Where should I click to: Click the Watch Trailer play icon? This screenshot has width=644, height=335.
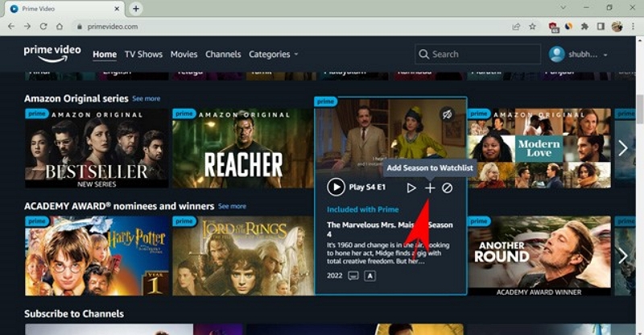tap(411, 188)
